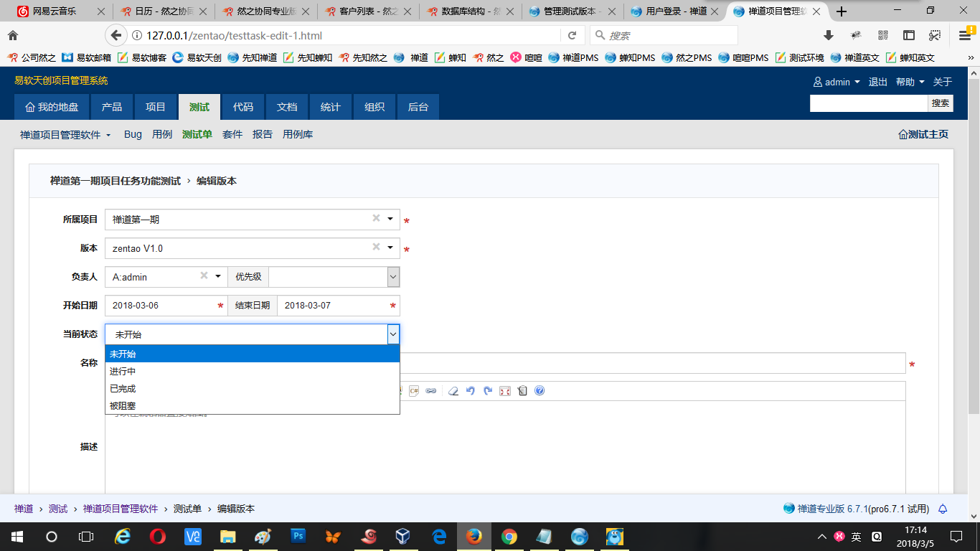Click the notification bell in footer
The width and height of the screenshot is (980, 551).
click(943, 509)
